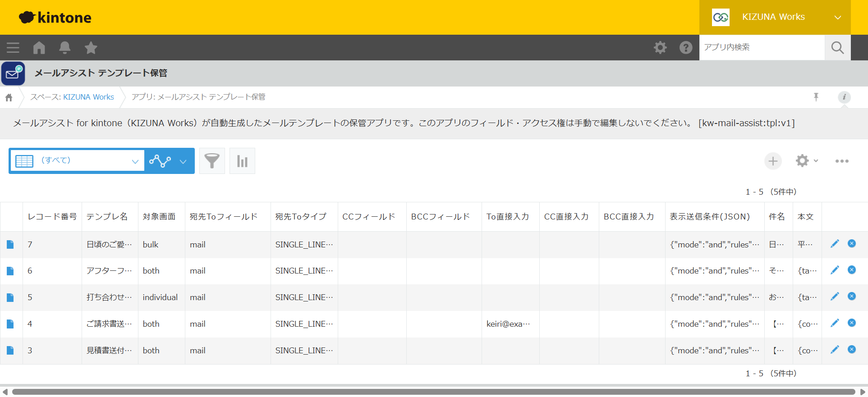Open details for record 5
Screen dimensions: 868x397
[x=10, y=297]
